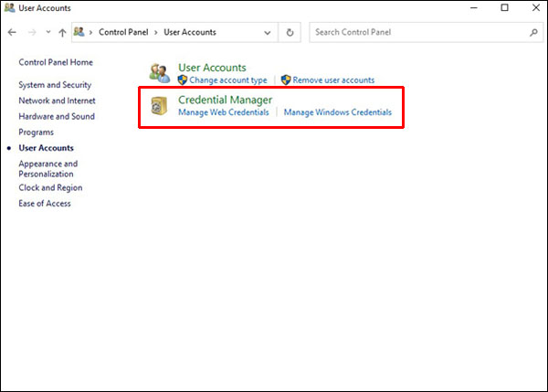The image size is (548, 392).
Task: Click the search magnifier icon
Action: [x=533, y=33]
